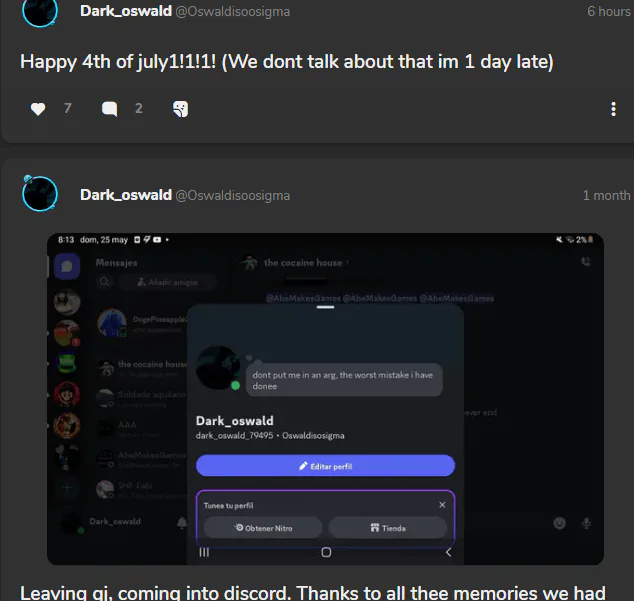Like the 4th of July post

(x=38, y=109)
